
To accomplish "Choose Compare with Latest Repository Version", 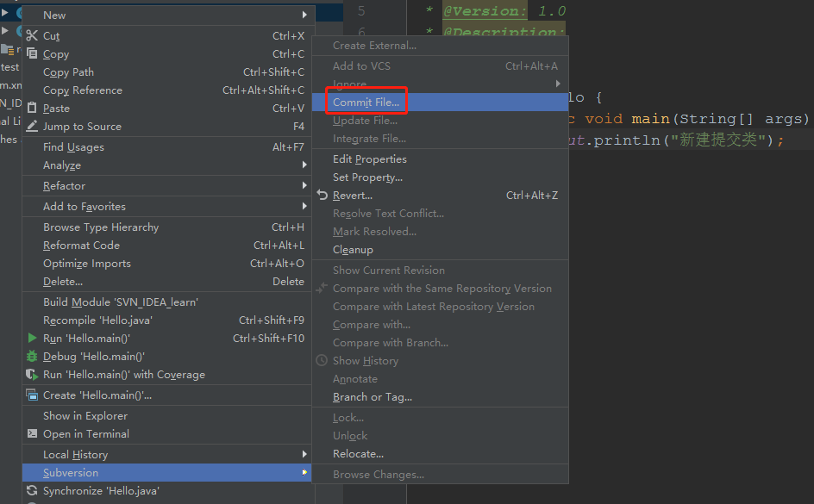I will point(441,307).
